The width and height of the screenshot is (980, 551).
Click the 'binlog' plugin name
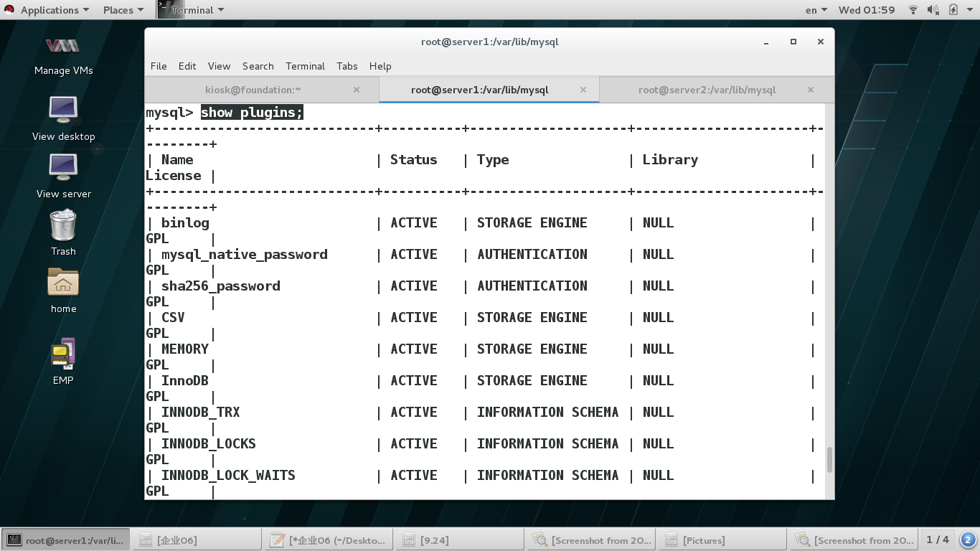click(185, 223)
